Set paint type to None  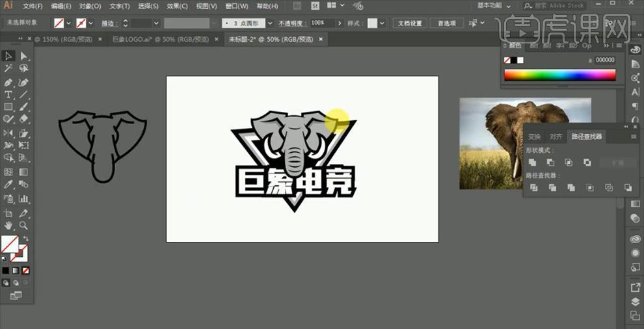coord(25,270)
